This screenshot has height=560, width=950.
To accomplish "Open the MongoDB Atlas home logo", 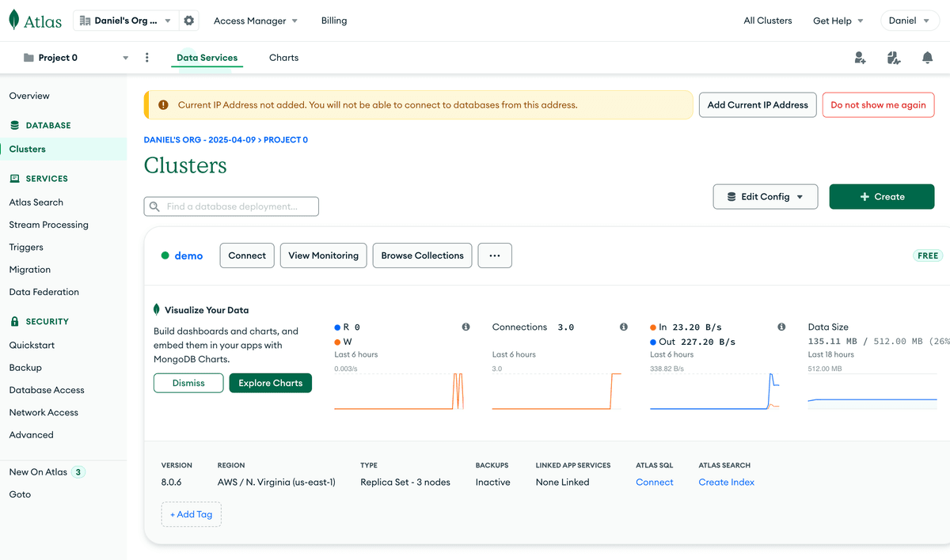I will click(x=35, y=20).
